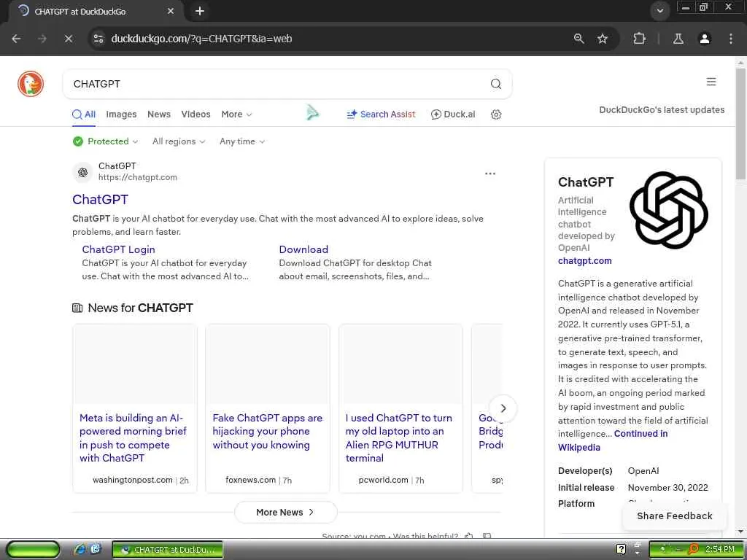
Task: Switch to News tab
Action: pos(158,114)
